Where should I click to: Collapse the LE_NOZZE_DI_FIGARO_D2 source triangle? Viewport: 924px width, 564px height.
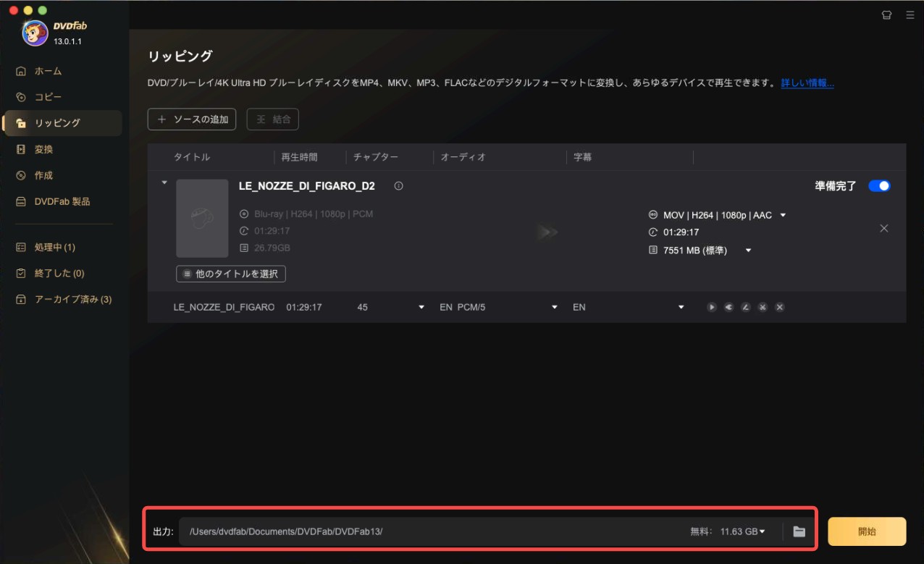coord(164,182)
